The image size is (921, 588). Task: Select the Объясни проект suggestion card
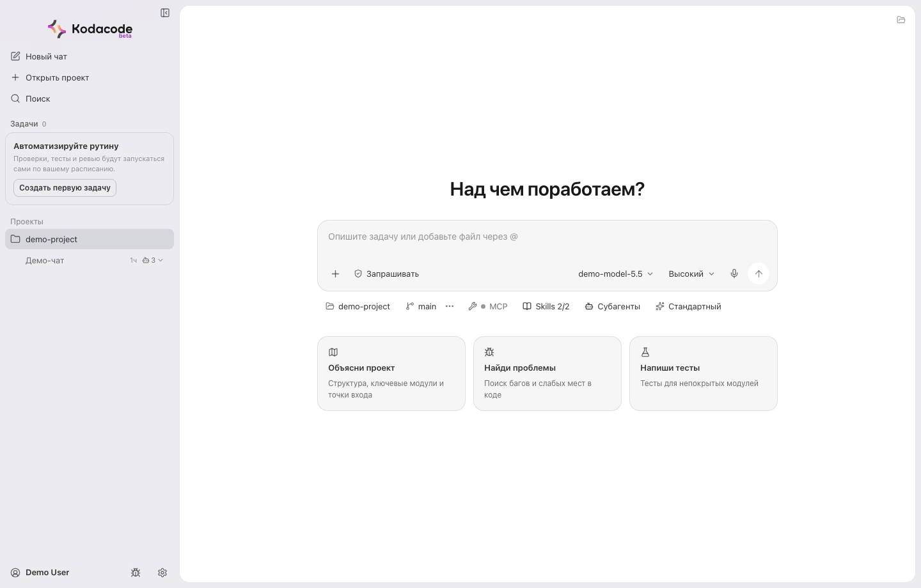tap(391, 373)
